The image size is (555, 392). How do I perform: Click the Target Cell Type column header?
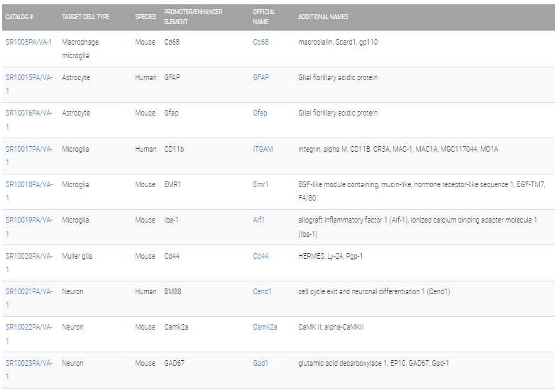pos(86,17)
